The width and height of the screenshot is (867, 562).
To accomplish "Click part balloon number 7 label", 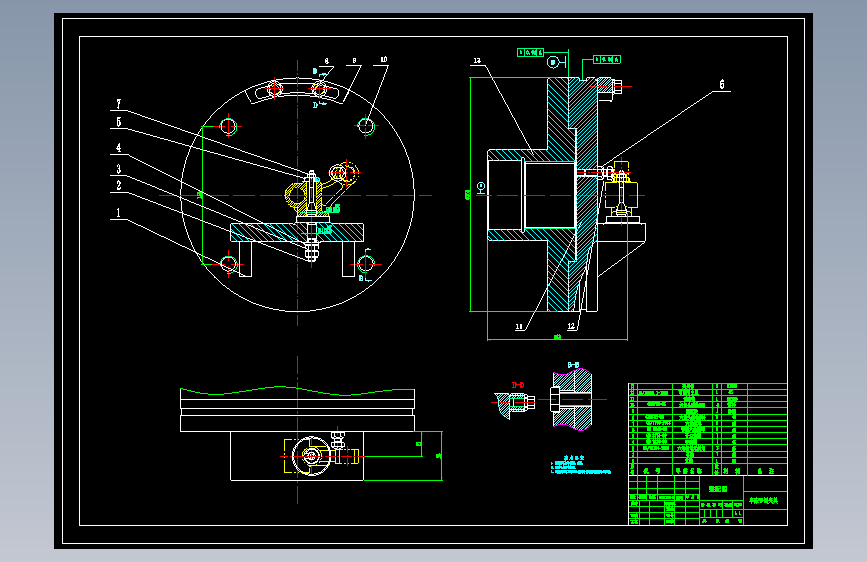I will pyautogui.click(x=118, y=104).
